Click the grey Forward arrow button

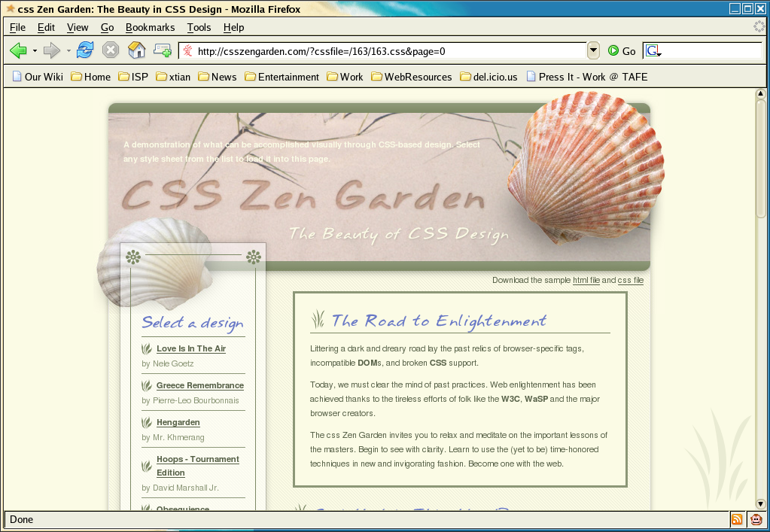(52, 50)
